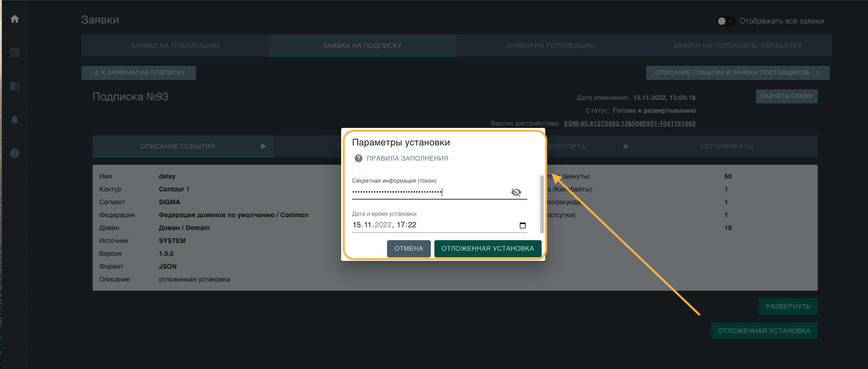The width and height of the screenshot is (868, 369).
Task: Click the question mark help icon in dialog
Action: point(359,158)
